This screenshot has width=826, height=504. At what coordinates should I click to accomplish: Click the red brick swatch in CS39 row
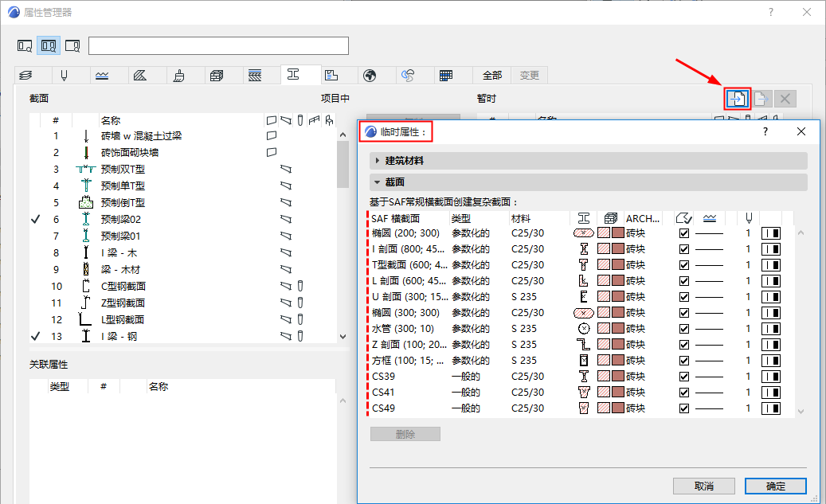tap(618, 377)
